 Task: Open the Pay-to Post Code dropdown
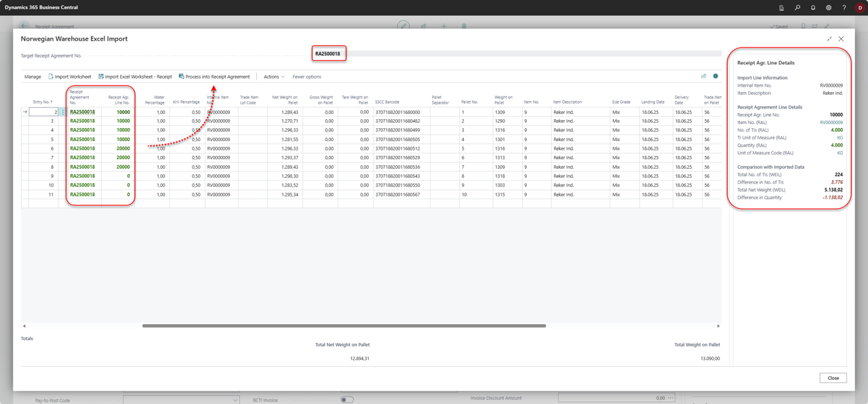(x=235, y=400)
